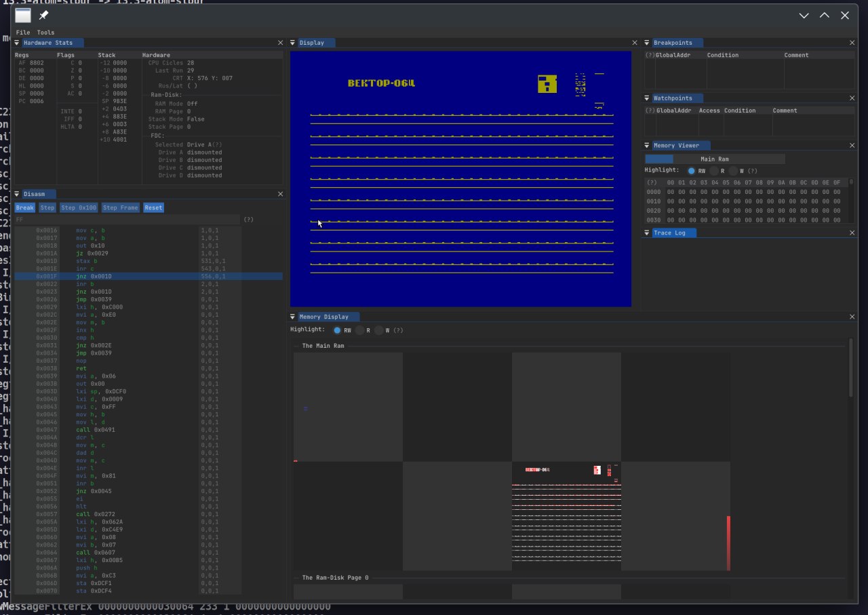Image resolution: width=868 pixels, height=615 pixels.
Task: Click the Reset button in Disasm
Action: coord(153,207)
